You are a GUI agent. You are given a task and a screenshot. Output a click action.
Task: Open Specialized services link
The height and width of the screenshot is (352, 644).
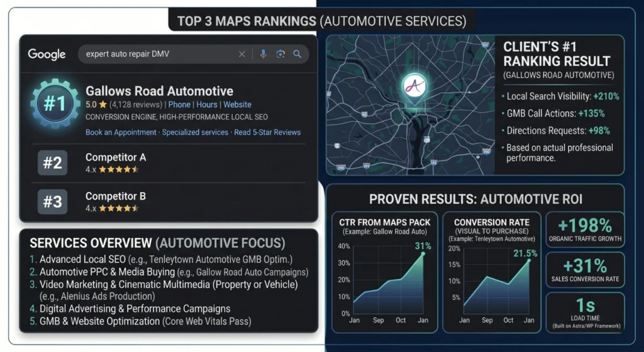point(195,132)
